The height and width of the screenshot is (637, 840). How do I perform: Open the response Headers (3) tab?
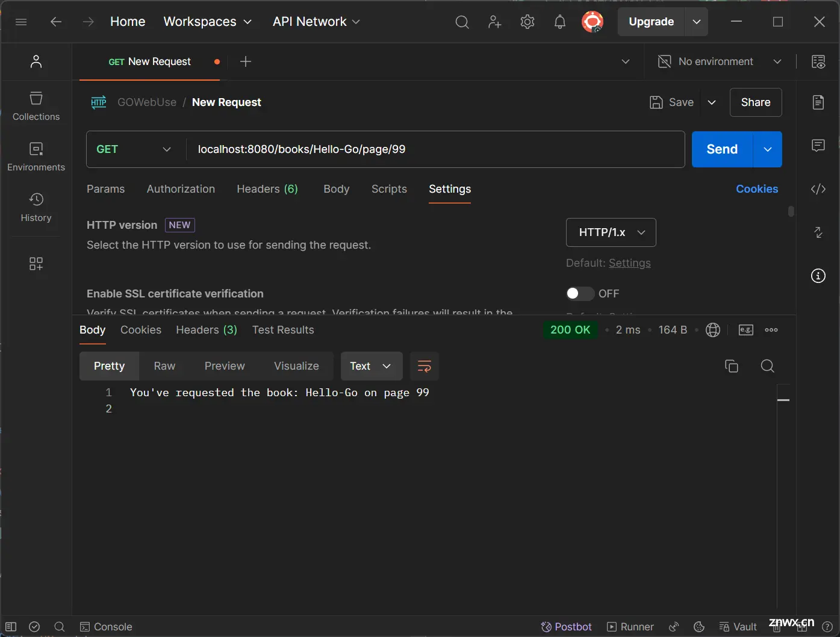[x=207, y=330]
